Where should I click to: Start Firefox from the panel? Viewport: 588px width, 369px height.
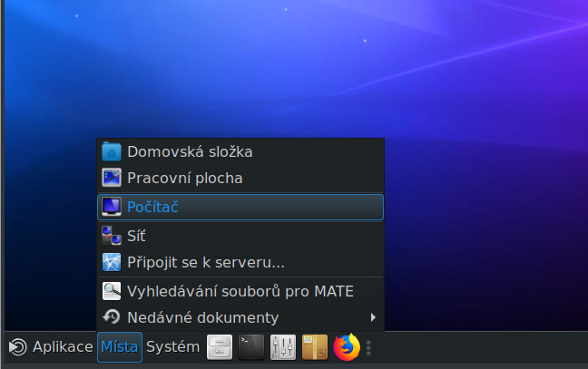347,347
